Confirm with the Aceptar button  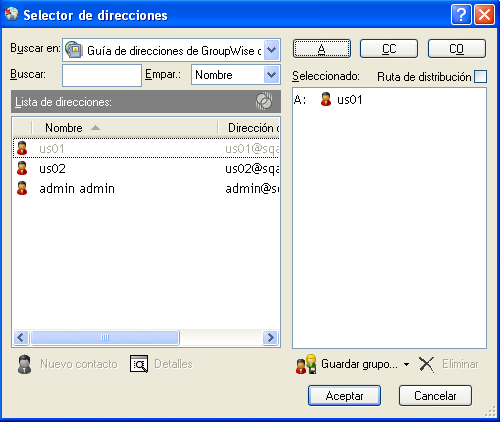(x=344, y=396)
